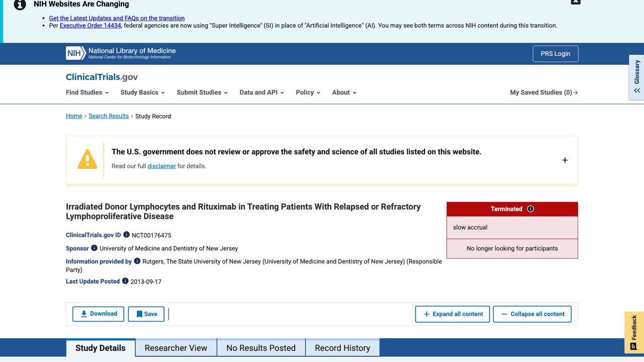Click the NIH National Library of Medicine logo

tap(121, 53)
